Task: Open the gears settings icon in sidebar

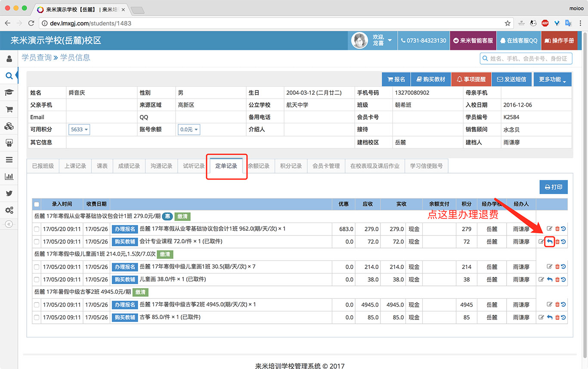Action: pyautogui.click(x=9, y=210)
